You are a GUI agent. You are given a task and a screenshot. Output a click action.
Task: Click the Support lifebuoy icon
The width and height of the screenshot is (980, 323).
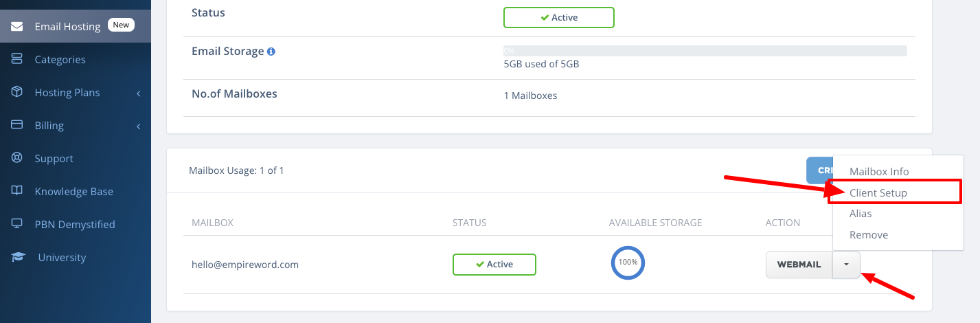[x=18, y=158]
